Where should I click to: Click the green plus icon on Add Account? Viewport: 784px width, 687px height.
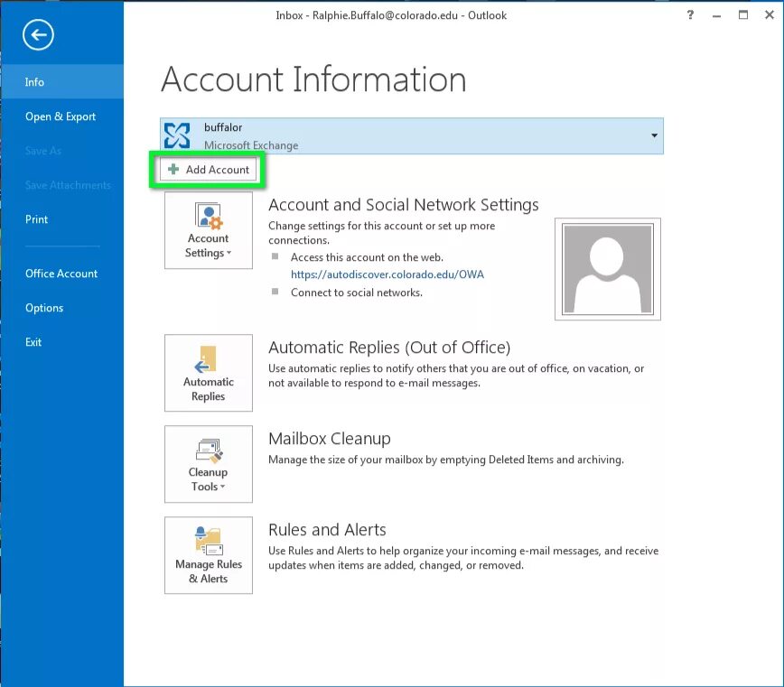click(173, 170)
